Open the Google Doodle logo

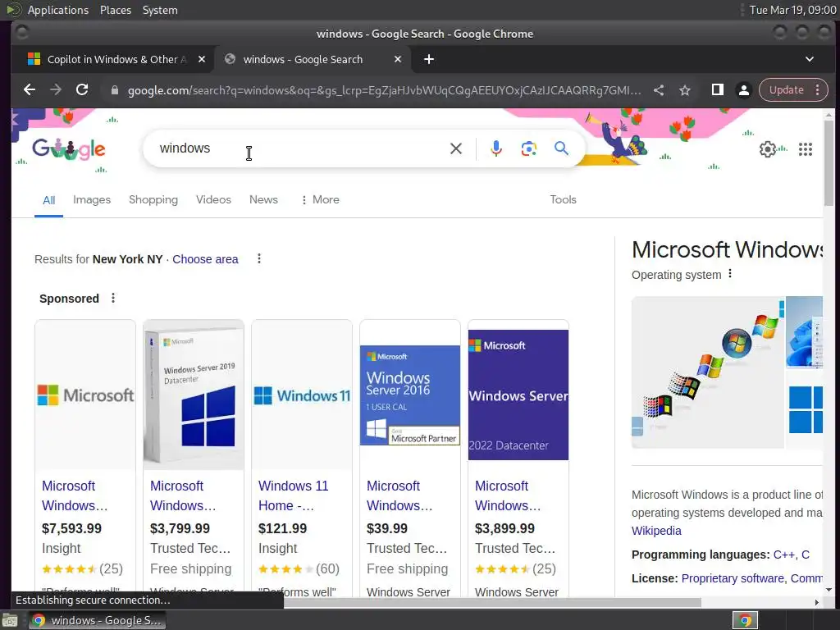pyautogui.click(x=69, y=149)
